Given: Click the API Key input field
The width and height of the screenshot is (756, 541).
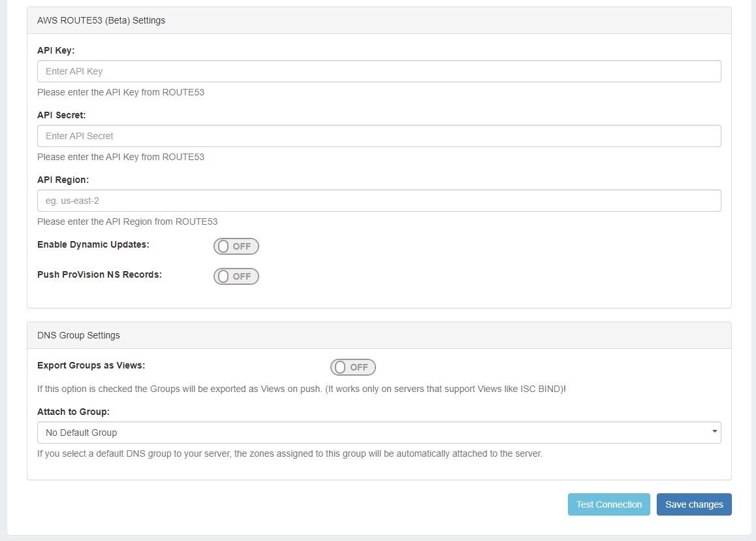Looking at the screenshot, I should (x=379, y=71).
